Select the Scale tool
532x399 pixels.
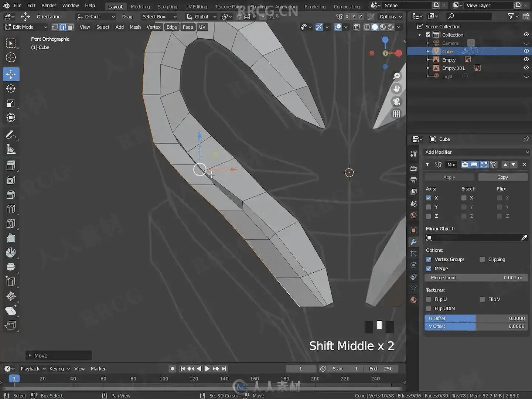click(11, 103)
